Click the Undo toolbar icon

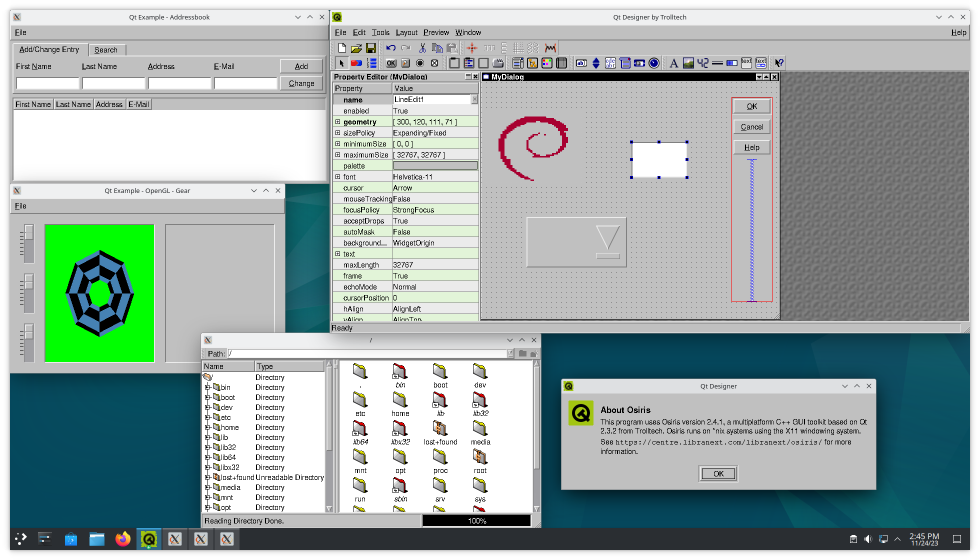[x=391, y=48]
